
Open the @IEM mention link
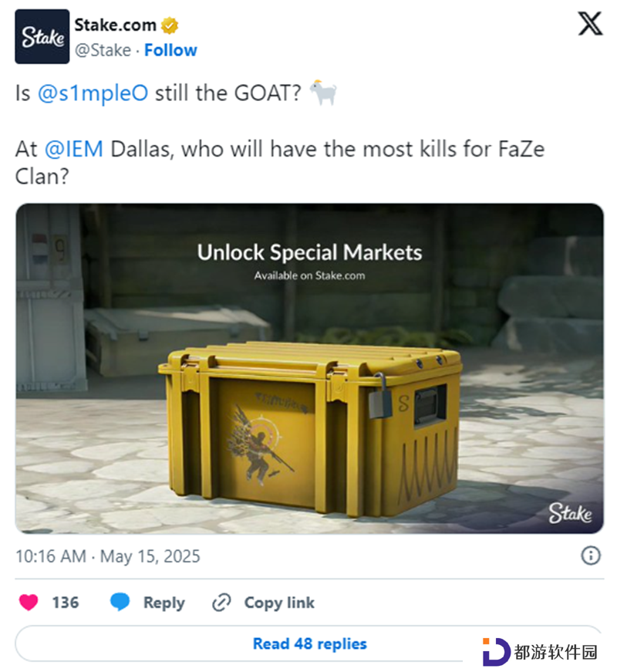74,149
